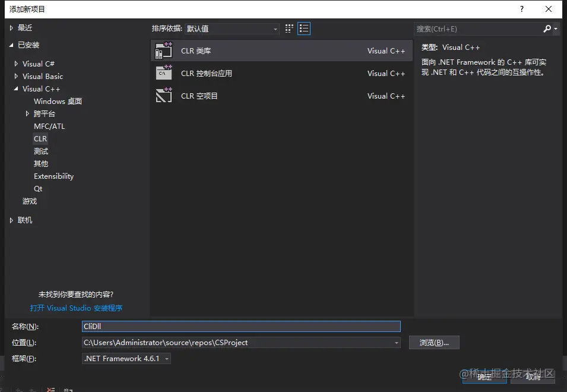The image size is (567, 392).
Task: Open the 排序依据 默认值 dropdown
Action: [x=232, y=29]
